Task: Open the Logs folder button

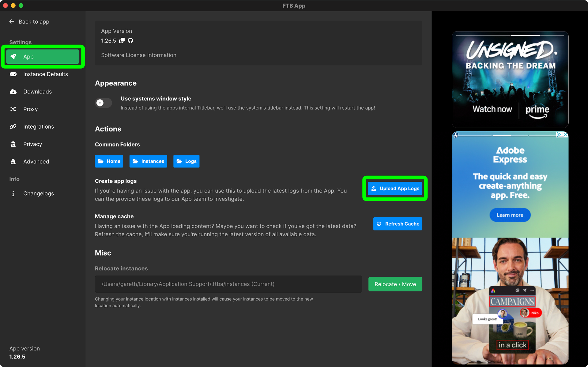Action: click(x=186, y=161)
